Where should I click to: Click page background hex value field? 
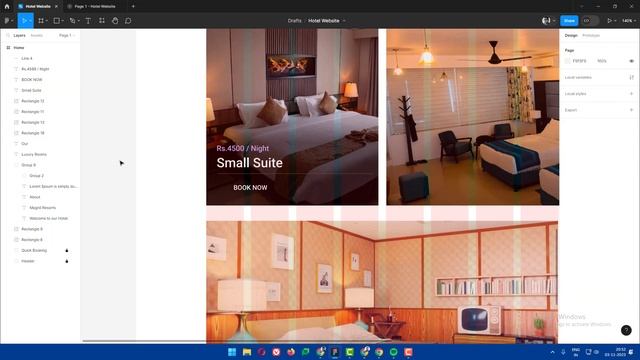(x=579, y=61)
